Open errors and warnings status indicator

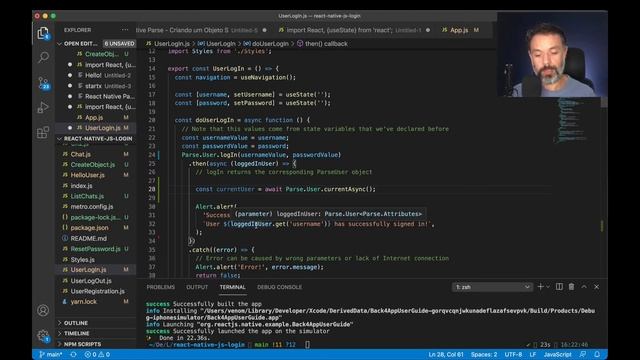[97, 354]
